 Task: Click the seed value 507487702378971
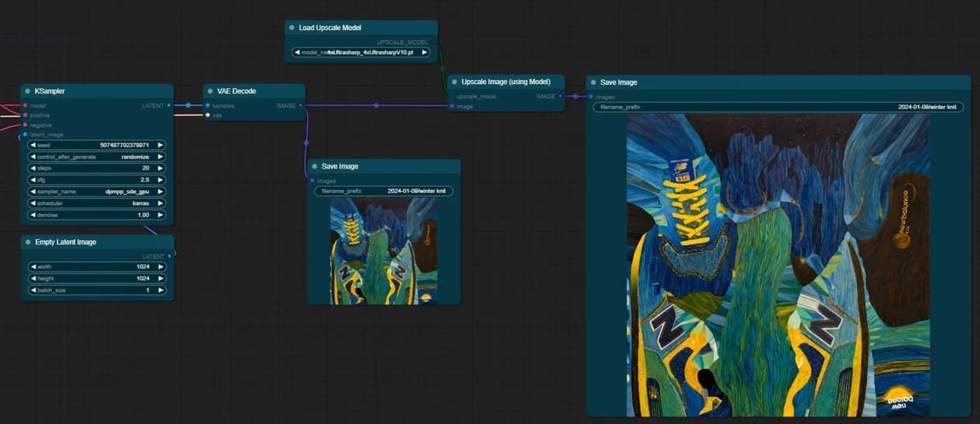[x=124, y=146]
